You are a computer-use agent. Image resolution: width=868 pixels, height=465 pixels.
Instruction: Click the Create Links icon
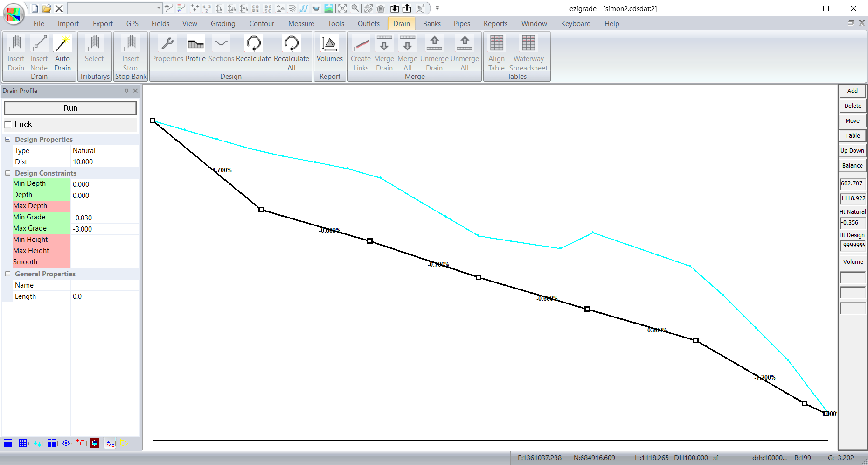[361, 44]
